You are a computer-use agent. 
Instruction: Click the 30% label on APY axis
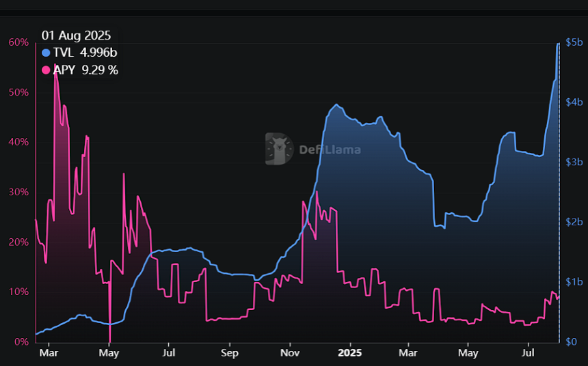(18, 192)
